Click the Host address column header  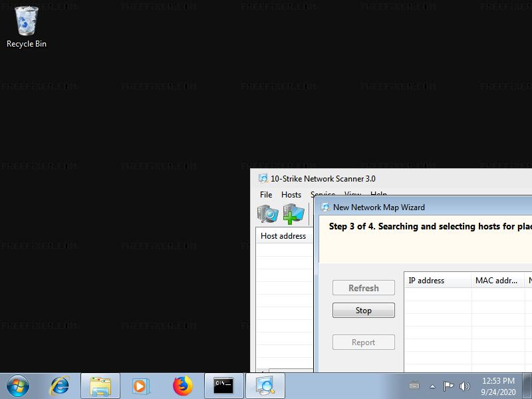click(284, 235)
